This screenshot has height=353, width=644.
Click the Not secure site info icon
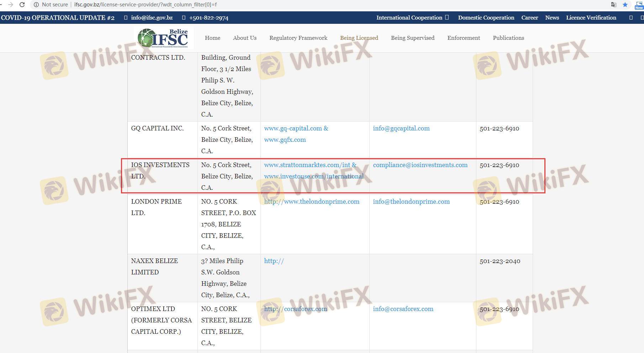click(36, 5)
